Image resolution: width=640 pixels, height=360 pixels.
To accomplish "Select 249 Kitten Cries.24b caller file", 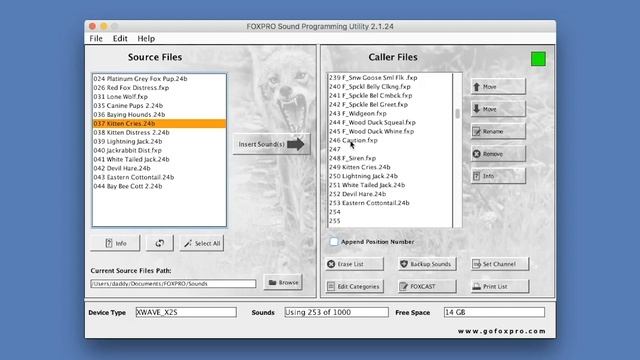I will click(390, 167).
